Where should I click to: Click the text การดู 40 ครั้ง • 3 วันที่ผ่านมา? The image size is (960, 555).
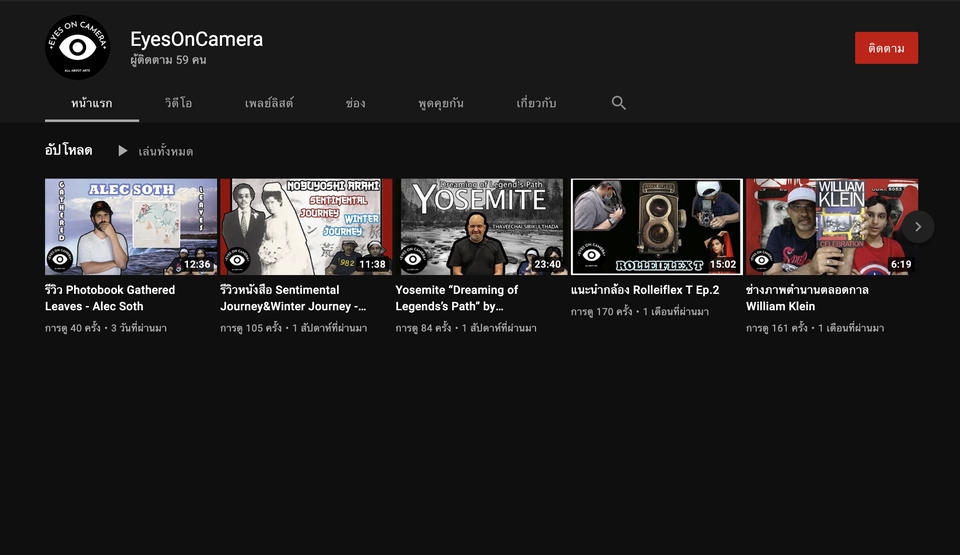tap(106, 328)
